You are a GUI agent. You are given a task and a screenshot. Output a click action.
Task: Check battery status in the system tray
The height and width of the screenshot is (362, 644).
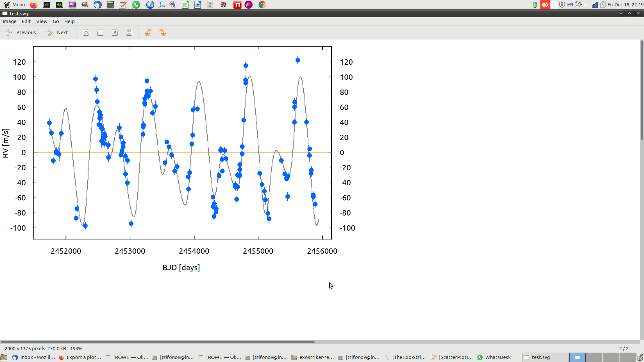(x=535, y=5)
